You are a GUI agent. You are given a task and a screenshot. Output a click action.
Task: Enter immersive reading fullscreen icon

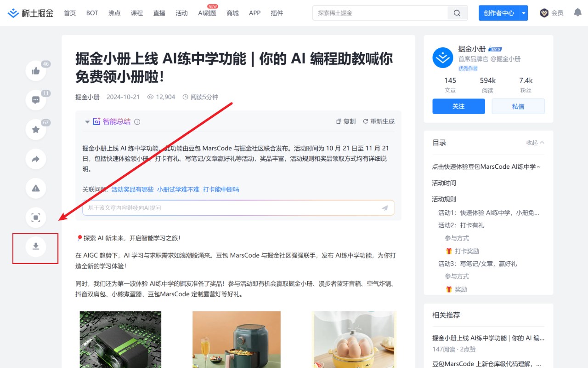click(x=36, y=218)
